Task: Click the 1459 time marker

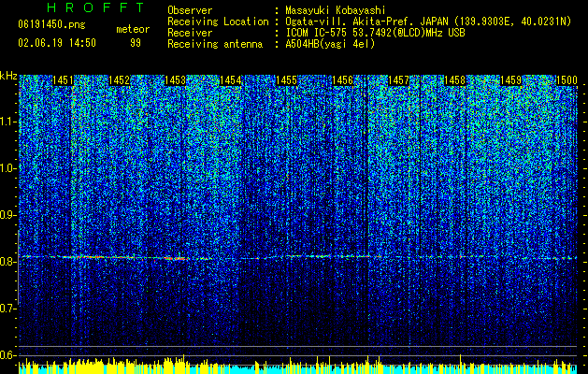Action: point(510,80)
